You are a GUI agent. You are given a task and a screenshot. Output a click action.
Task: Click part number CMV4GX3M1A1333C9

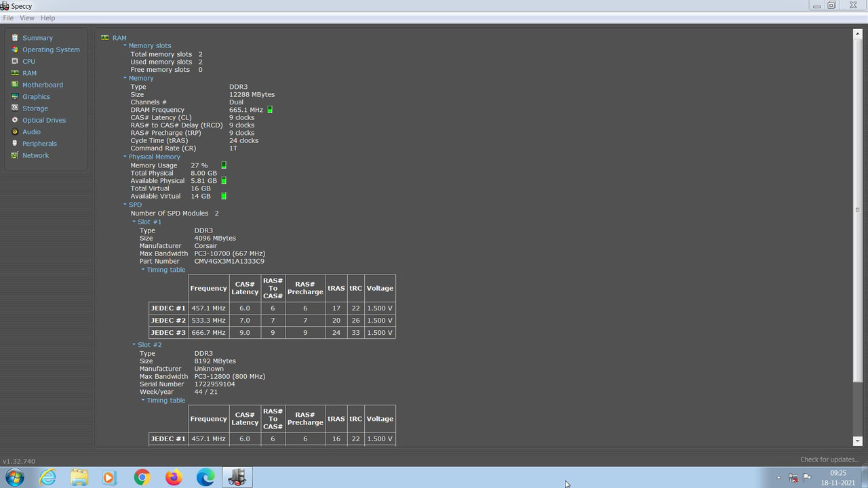pos(229,261)
